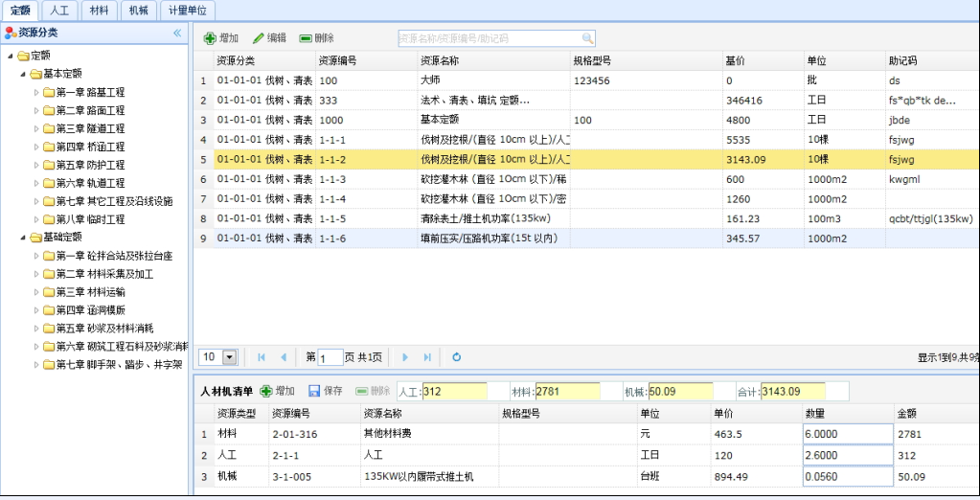980x500 pixels.
Task: Edit quantity cell 0.0560 for 推土机 row
Action: (848, 476)
